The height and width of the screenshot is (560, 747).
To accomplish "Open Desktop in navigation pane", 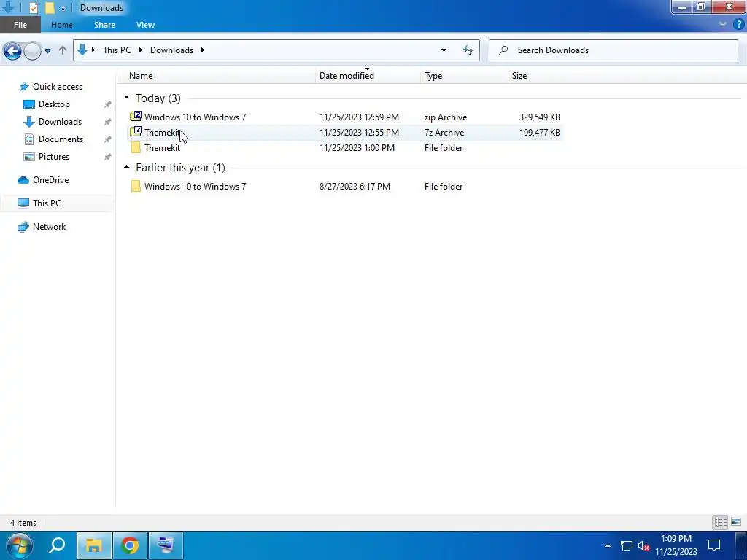I will click(54, 104).
